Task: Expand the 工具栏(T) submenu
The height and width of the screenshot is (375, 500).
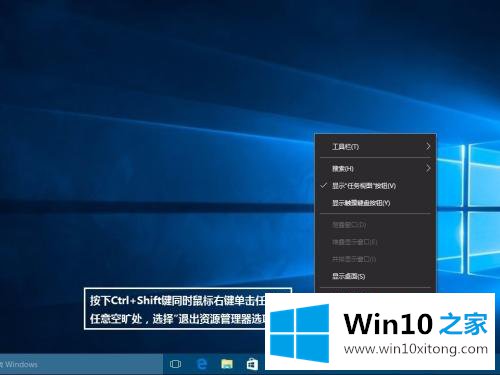Action: pos(376,147)
